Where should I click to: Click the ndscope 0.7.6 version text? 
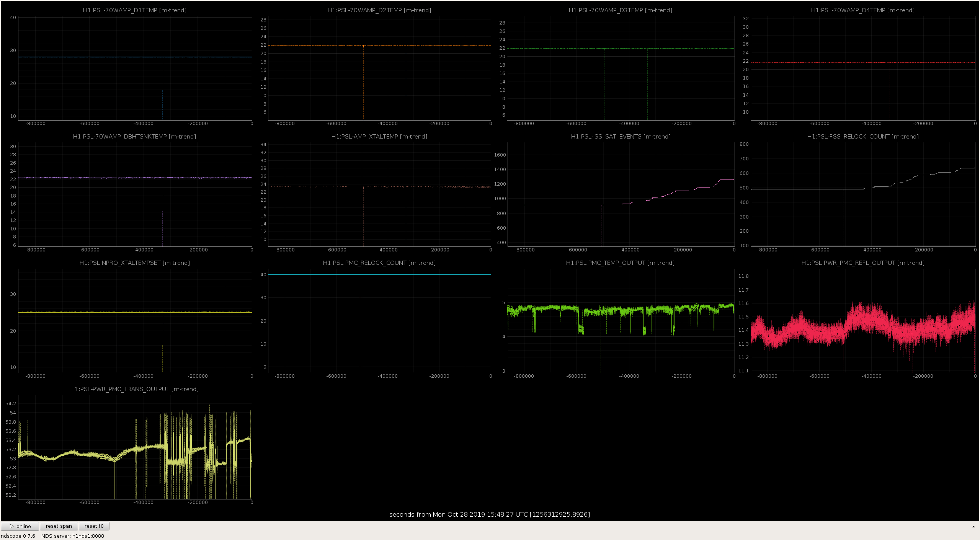point(18,536)
